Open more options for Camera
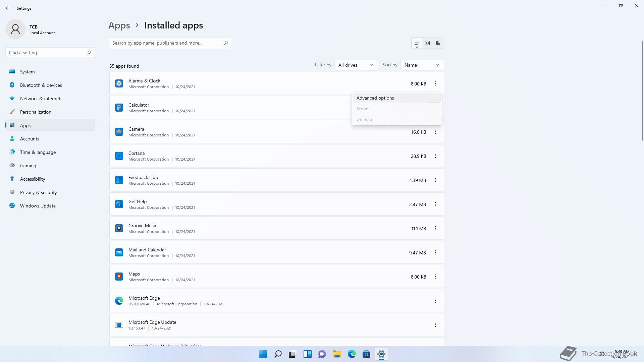Image resolution: width=644 pixels, height=362 pixels. 436,132
